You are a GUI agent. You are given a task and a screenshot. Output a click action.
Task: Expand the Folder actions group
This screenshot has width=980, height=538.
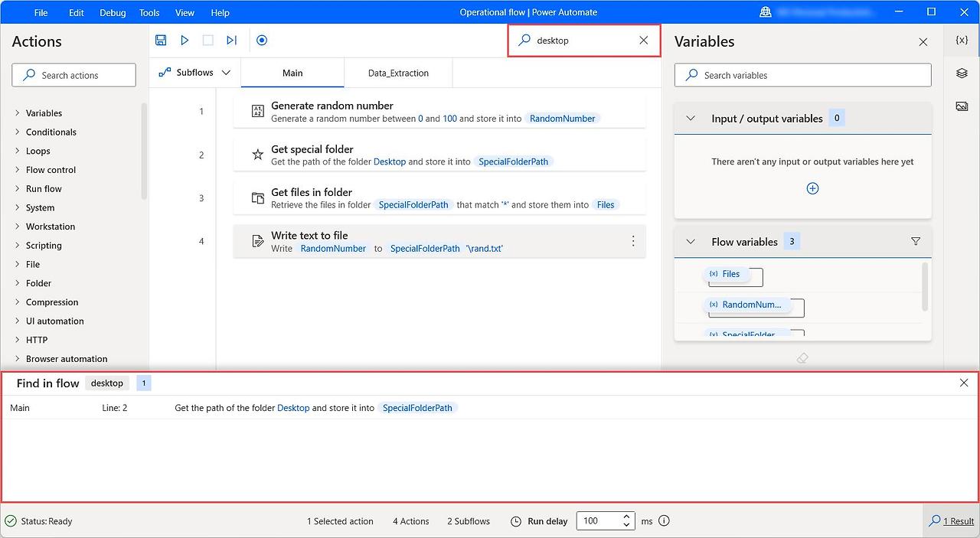[18, 283]
